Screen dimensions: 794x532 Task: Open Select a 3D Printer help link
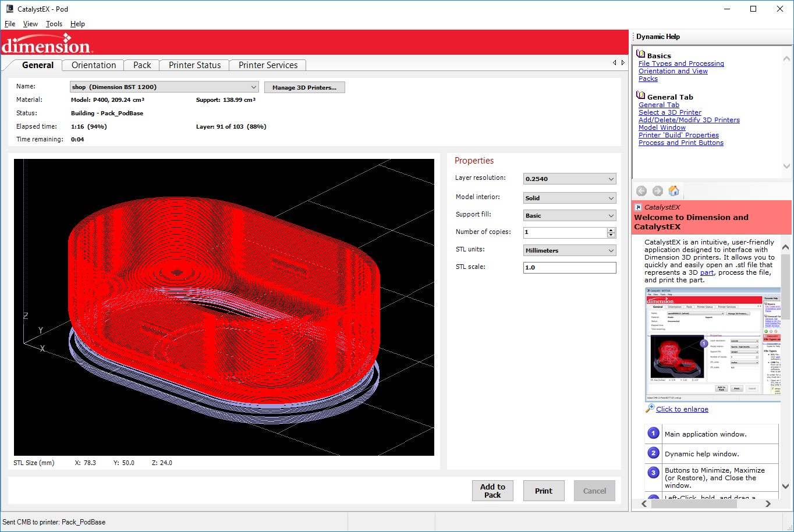tap(670, 112)
